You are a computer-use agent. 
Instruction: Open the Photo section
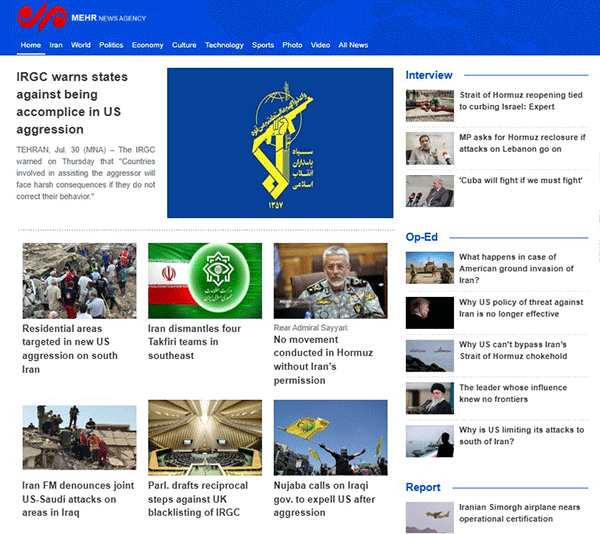pyautogui.click(x=292, y=45)
